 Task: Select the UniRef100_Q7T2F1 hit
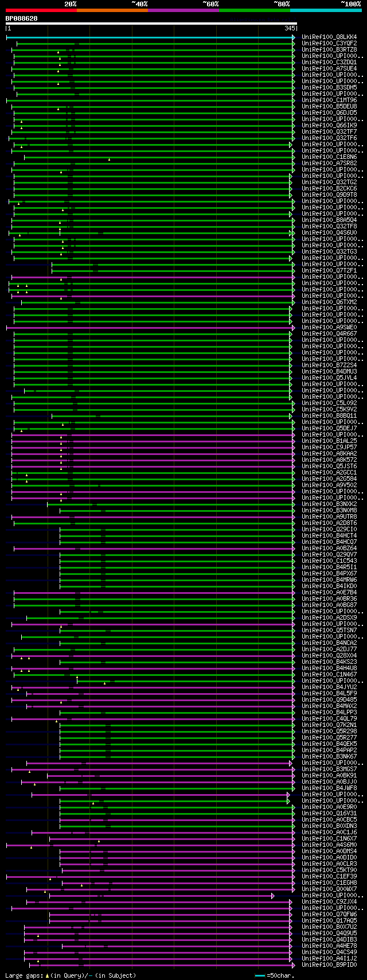click(x=329, y=271)
